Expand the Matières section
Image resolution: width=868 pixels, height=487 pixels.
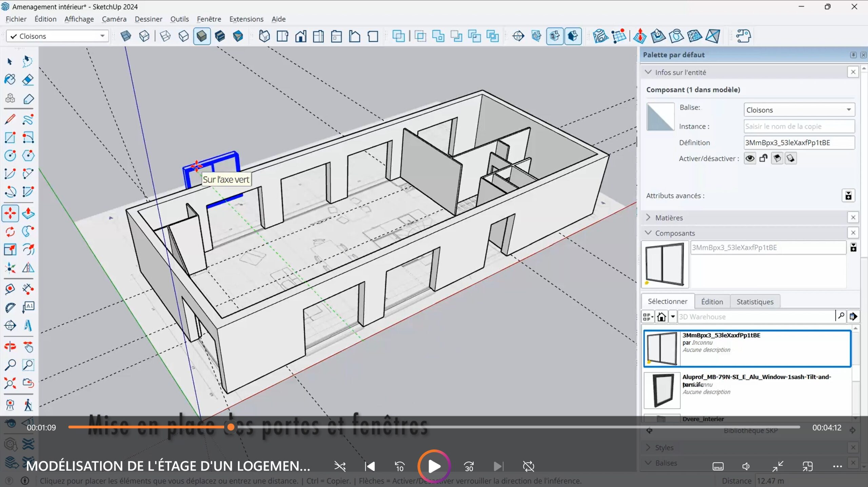coord(648,217)
